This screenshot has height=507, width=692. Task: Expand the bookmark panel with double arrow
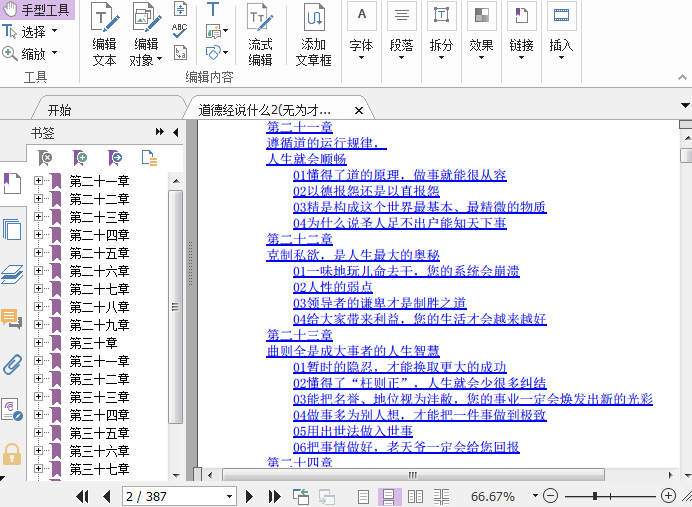[160, 132]
